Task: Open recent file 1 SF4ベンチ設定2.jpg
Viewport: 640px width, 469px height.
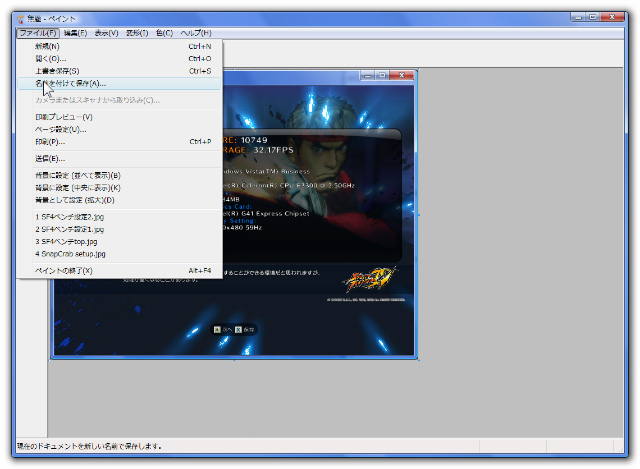Action: click(x=119, y=217)
